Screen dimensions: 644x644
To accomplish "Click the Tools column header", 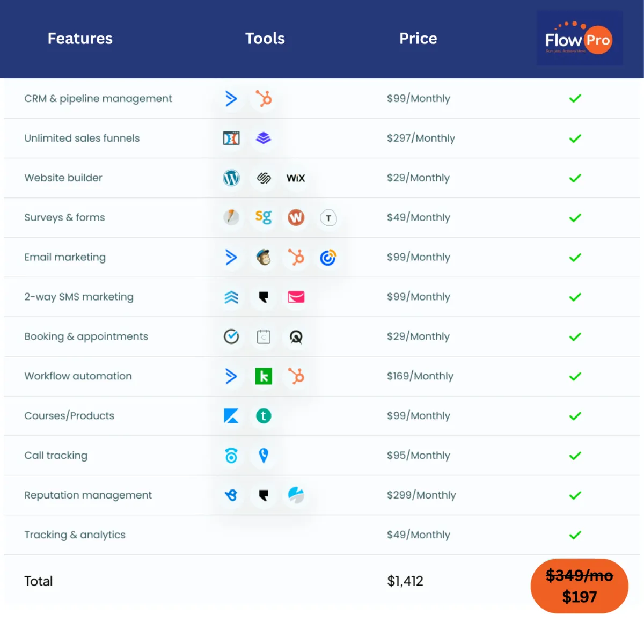I will click(x=265, y=39).
